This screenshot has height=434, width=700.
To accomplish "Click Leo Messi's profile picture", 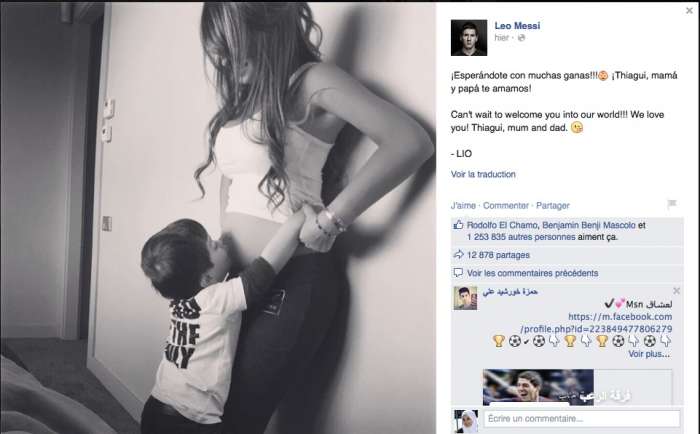I will [x=469, y=38].
